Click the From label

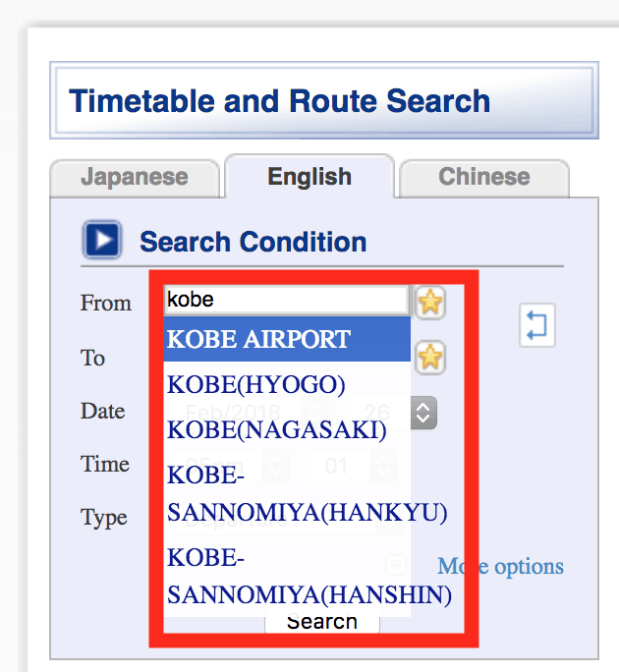(106, 303)
